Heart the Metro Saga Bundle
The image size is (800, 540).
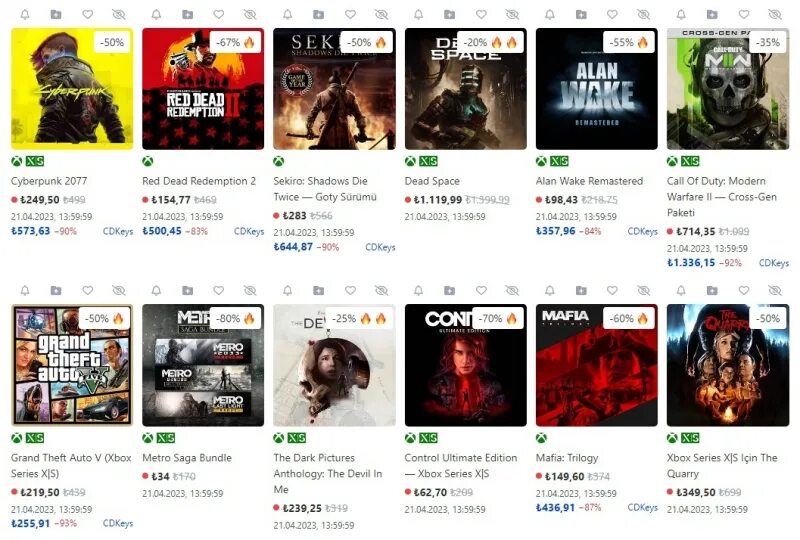[x=219, y=290]
